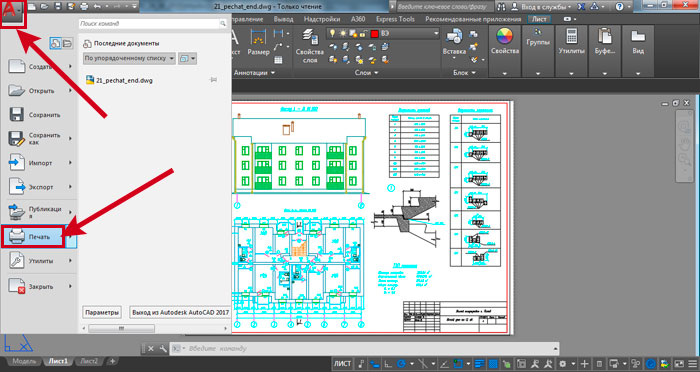Open the 'По упорядоченному списку' dropdown
Screen dimensions: 700x372
[x=129, y=59]
